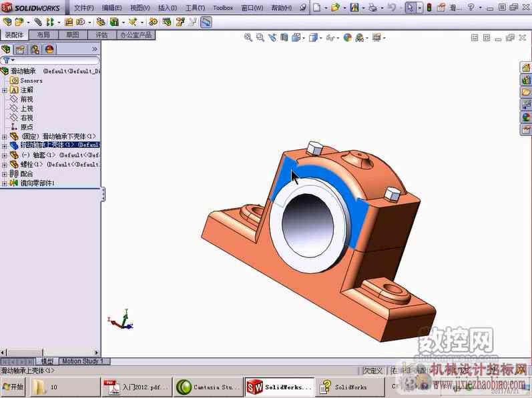Switch to the 布局 layout tab
Image resolution: width=532 pixels, height=398 pixels.
pyautogui.click(x=43, y=35)
